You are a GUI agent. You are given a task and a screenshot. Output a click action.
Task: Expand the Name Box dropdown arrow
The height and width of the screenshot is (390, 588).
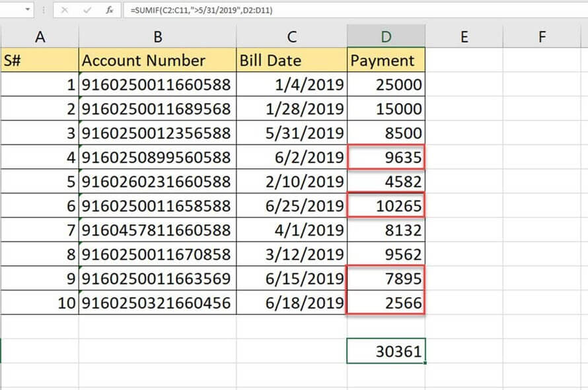point(27,11)
